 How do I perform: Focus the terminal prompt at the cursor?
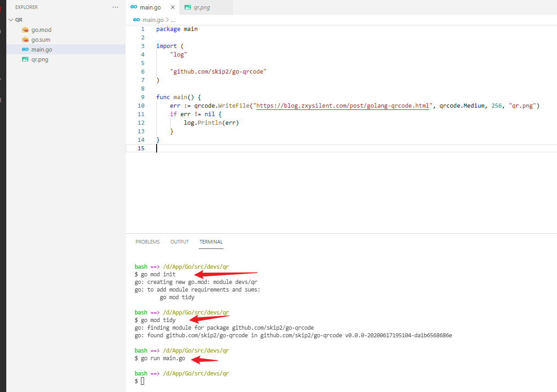pyautogui.click(x=143, y=381)
